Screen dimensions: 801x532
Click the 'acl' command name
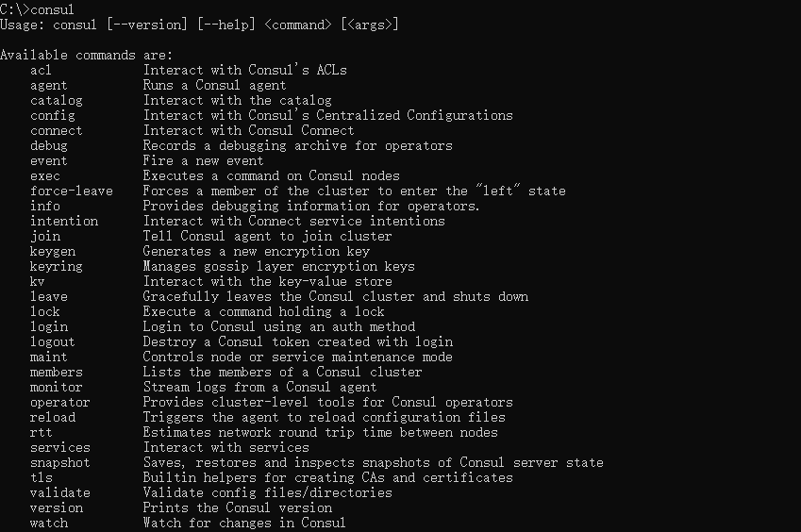coord(41,70)
